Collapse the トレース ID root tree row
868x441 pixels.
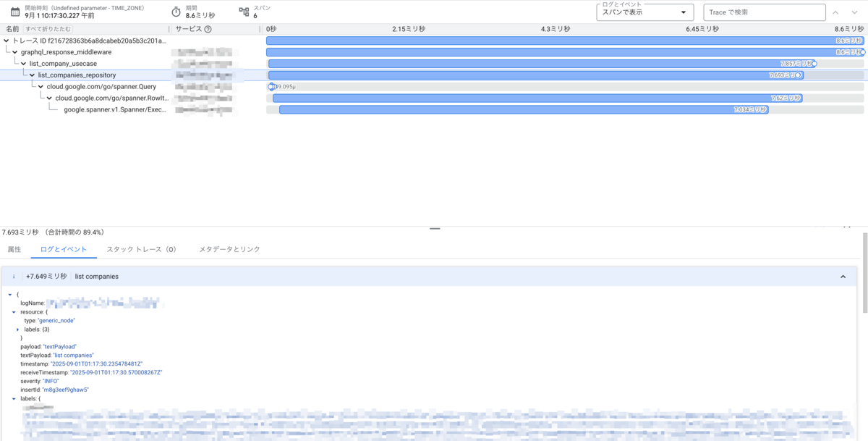(7, 40)
